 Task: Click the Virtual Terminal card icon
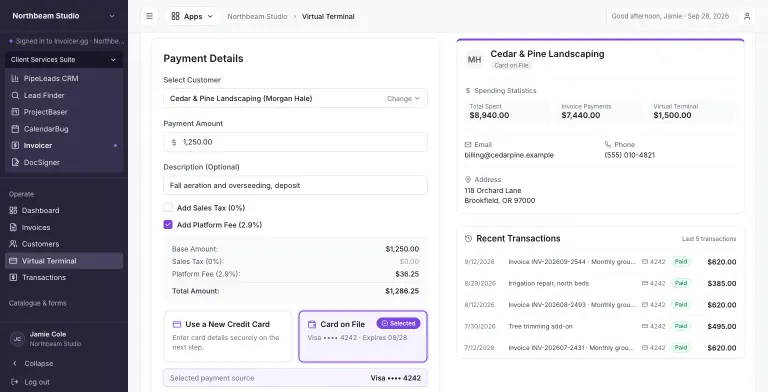point(13,261)
